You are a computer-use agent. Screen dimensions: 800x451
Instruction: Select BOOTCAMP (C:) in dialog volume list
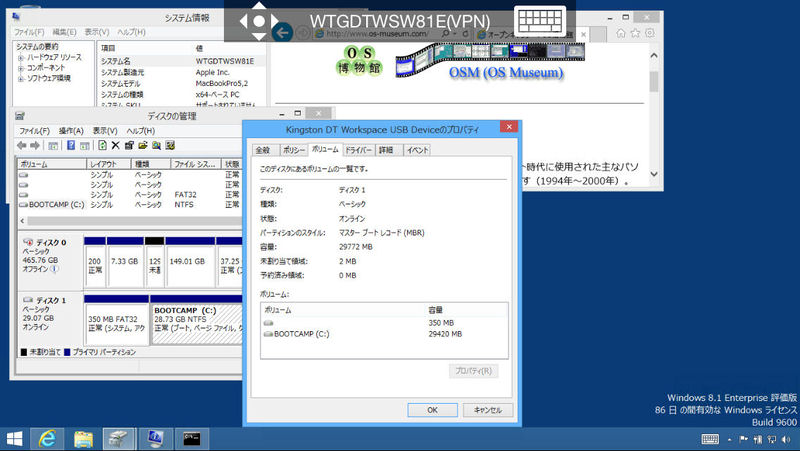click(384, 334)
